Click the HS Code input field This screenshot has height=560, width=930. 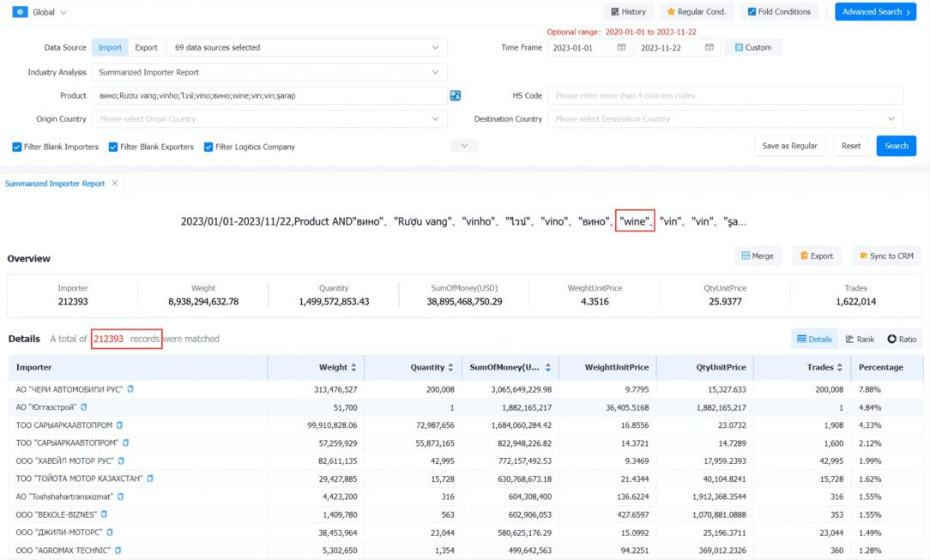coord(725,95)
